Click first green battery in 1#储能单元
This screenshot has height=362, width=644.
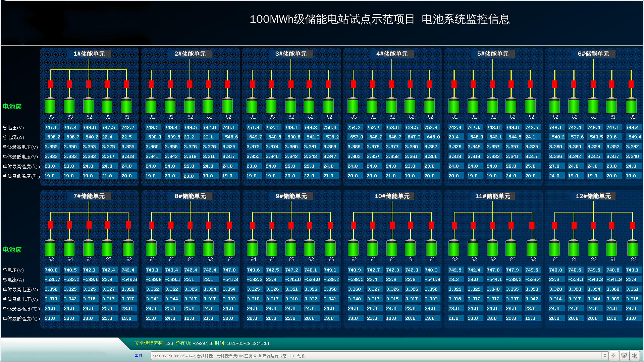(x=50, y=106)
